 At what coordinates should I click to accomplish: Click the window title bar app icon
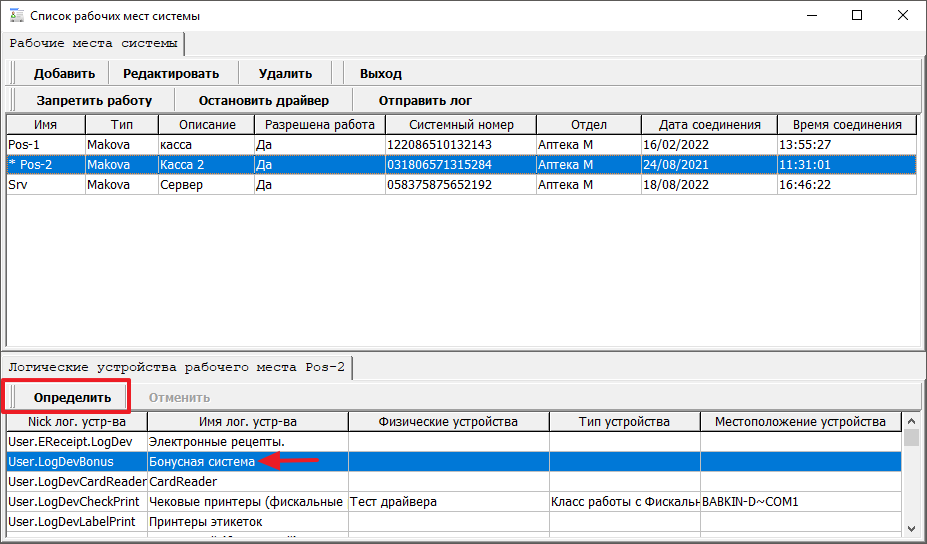tap(16, 16)
